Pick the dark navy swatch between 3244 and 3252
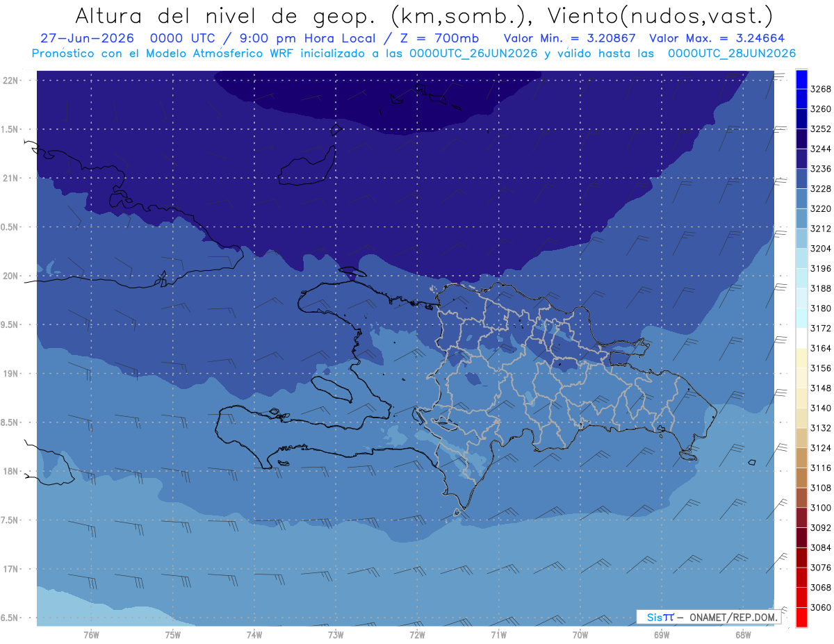This screenshot has width=834, height=644. tap(801, 139)
